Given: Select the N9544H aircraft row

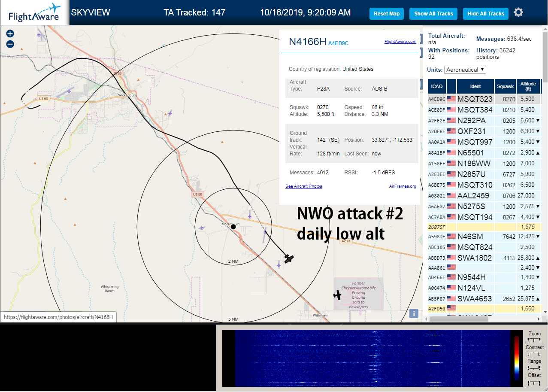Looking at the screenshot, I should point(484,277).
